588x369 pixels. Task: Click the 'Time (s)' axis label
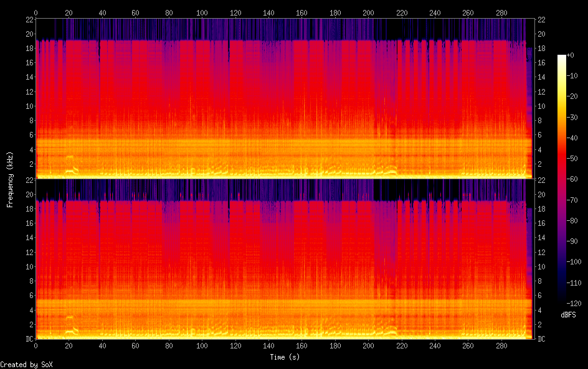coord(285,357)
